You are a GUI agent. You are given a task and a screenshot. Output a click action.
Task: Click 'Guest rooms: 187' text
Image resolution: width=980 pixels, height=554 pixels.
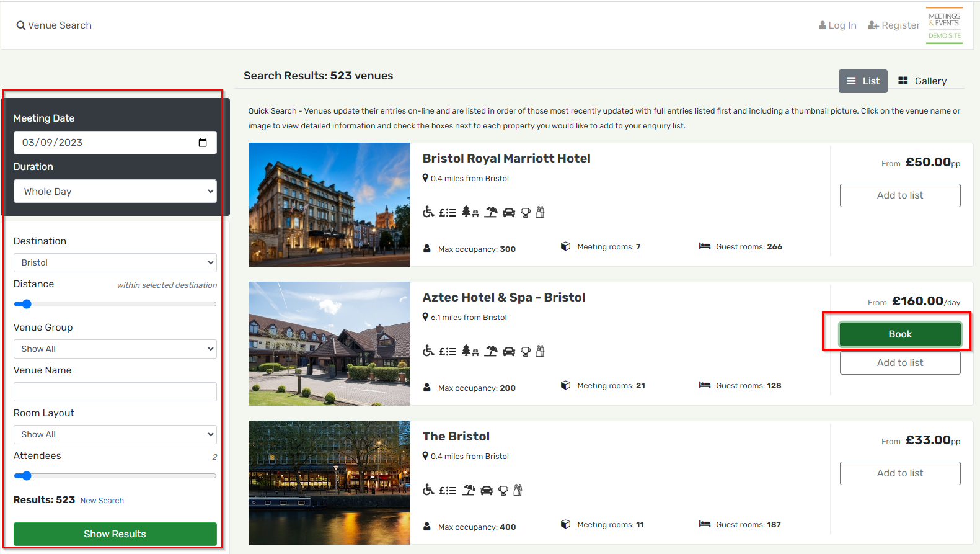click(748, 525)
